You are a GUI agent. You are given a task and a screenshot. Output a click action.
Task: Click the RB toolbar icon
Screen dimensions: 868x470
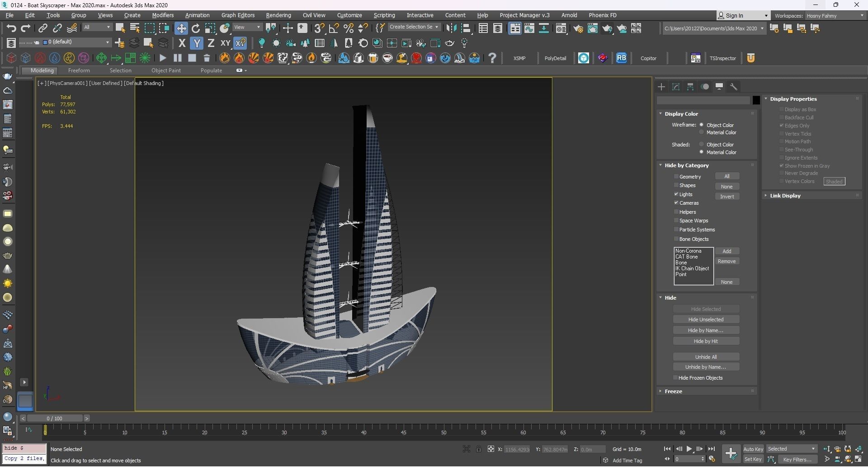pyautogui.click(x=622, y=58)
